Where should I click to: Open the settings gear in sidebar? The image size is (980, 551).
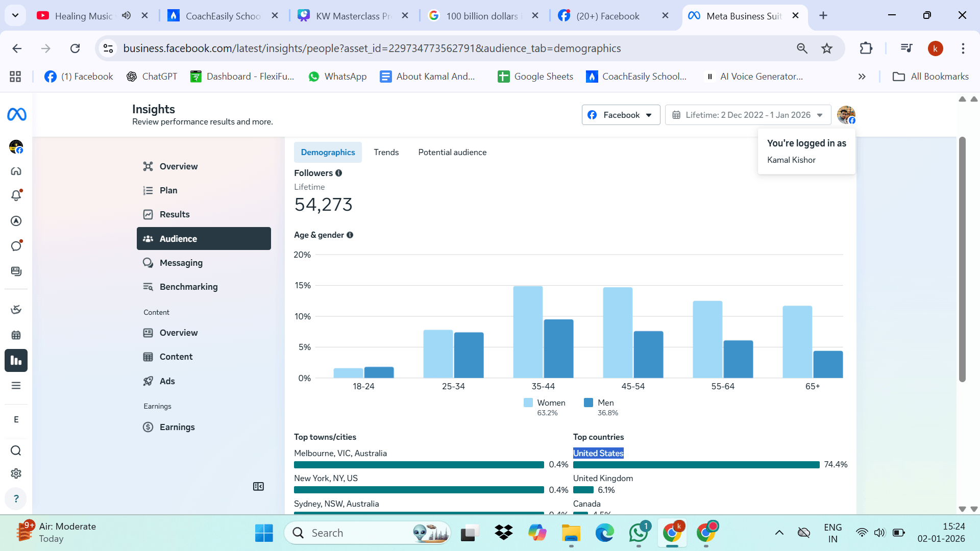tap(16, 473)
